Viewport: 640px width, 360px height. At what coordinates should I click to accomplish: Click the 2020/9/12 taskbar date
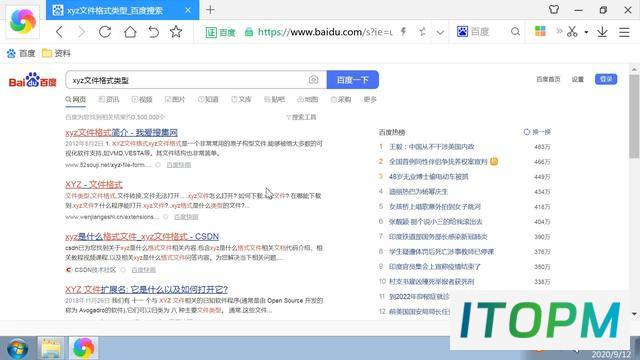tap(611, 355)
